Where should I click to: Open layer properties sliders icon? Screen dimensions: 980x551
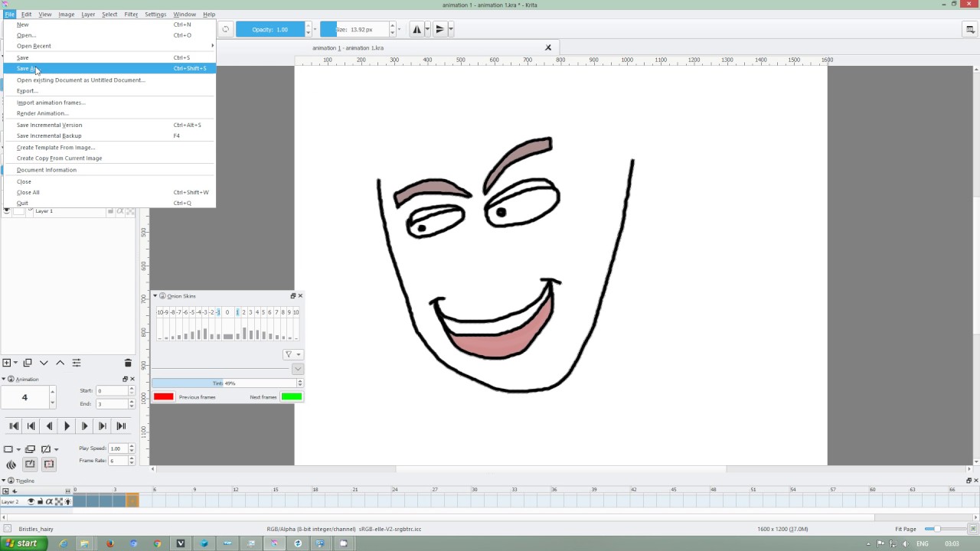(77, 363)
